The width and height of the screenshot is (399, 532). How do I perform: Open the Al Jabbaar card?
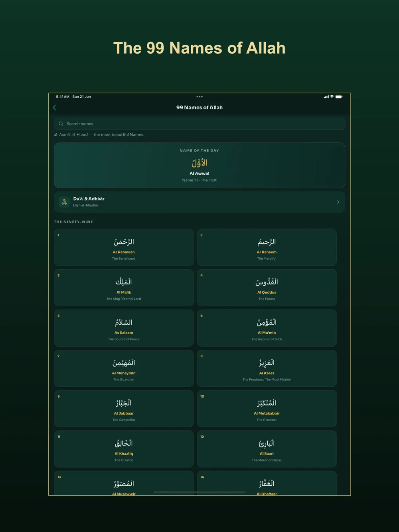click(x=124, y=408)
